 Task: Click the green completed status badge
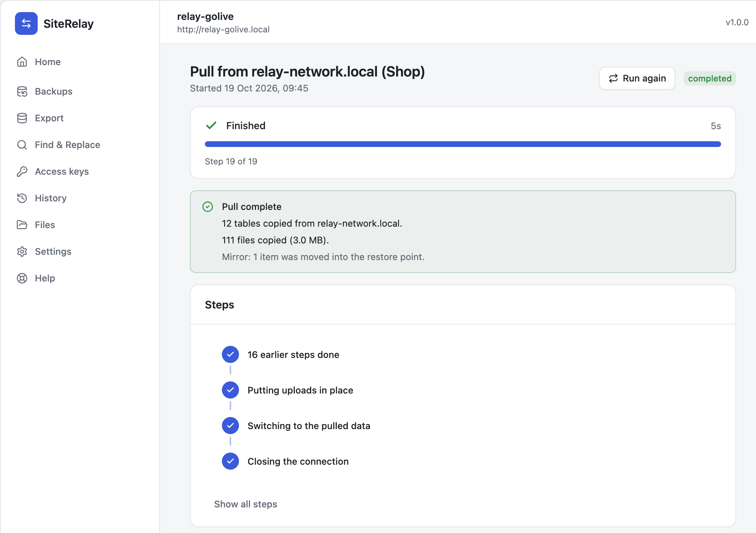point(710,78)
